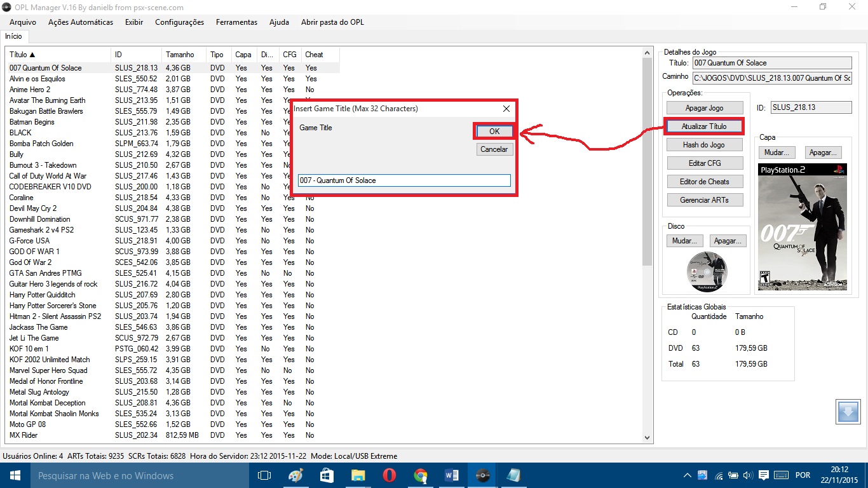Click the Task View taskbar icon
This screenshot has width=868, height=488.
tap(264, 475)
